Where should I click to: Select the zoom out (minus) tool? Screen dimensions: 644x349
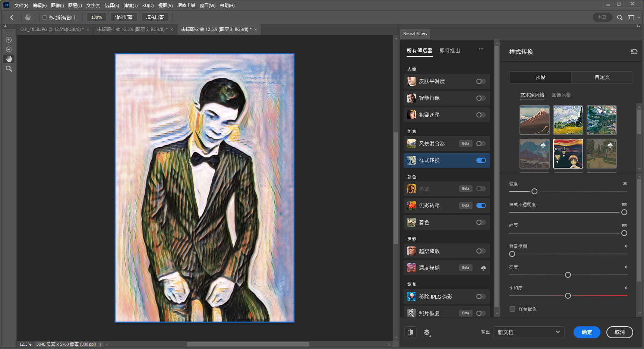point(9,50)
